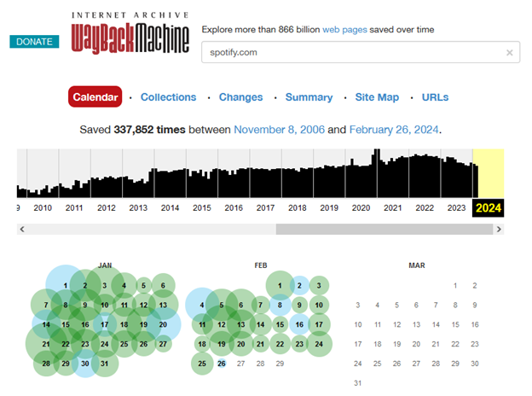This screenshot has height=396, width=532.
Task: Open February 14 snapshot bubble
Action: pyautogui.click(x=260, y=324)
